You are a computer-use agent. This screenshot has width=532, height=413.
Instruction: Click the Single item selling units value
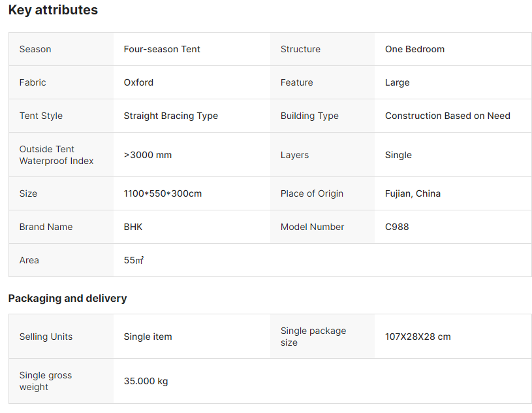(148, 337)
